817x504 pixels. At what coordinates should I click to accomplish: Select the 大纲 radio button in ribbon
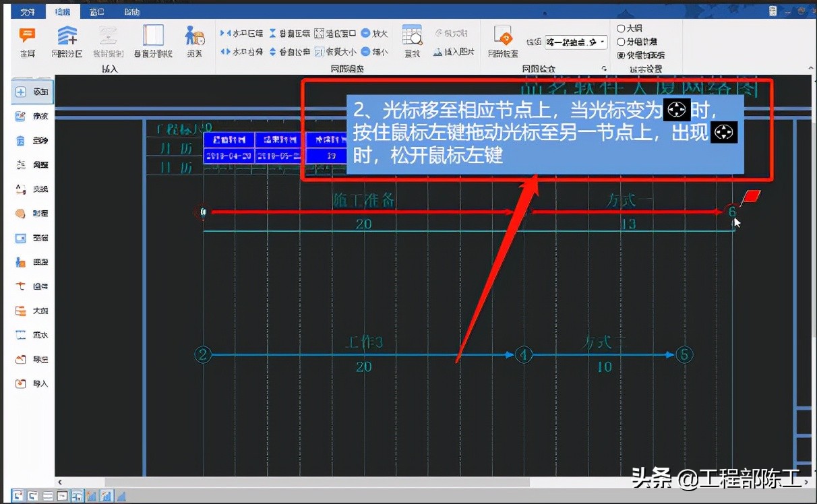621,28
